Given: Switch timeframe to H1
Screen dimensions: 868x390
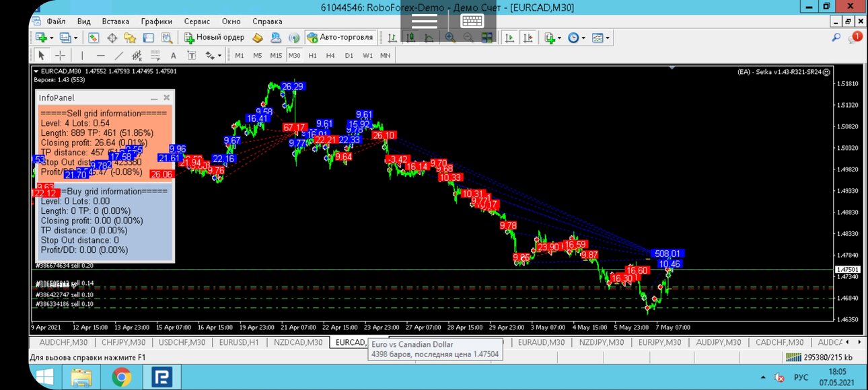Looking at the screenshot, I should tap(312, 55).
